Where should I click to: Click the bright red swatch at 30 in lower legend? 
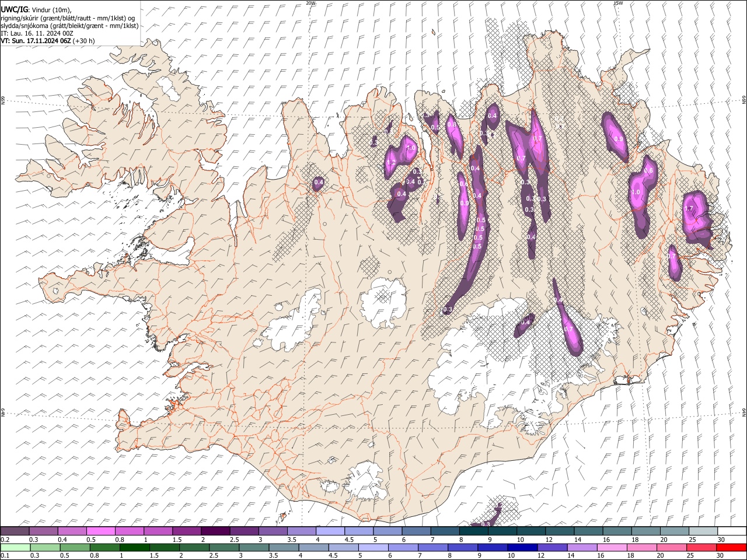click(731, 547)
